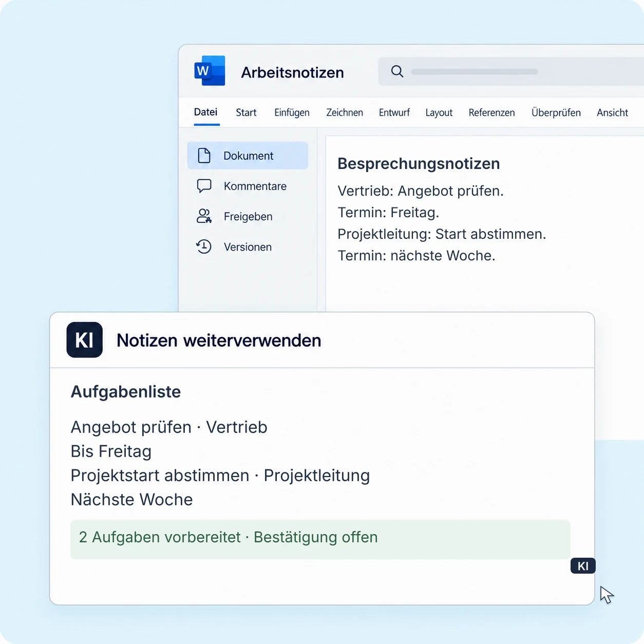The width and height of the screenshot is (644, 644).
Task: Open the Einfügen ribbon tab
Action: pyautogui.click(x=292, y=112)
